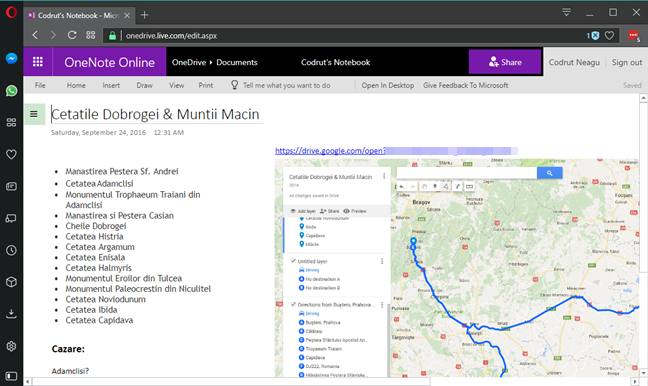Click the onedrive.live.com address field
This screenshot has width=648, height=386.
coord(171,36)
